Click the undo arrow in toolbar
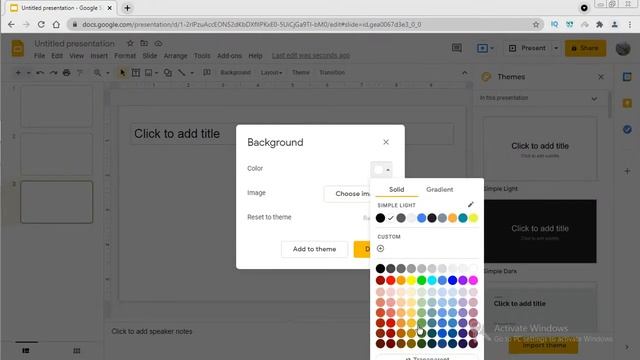Image resolution: width=640 pixels, height=360 pixels. (x=40, y=73)
